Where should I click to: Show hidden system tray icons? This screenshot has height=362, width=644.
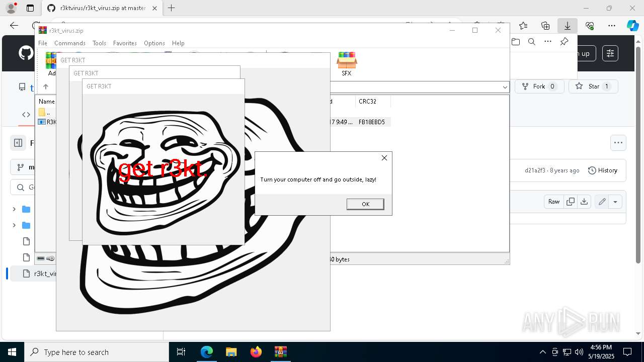pos(542,352)
